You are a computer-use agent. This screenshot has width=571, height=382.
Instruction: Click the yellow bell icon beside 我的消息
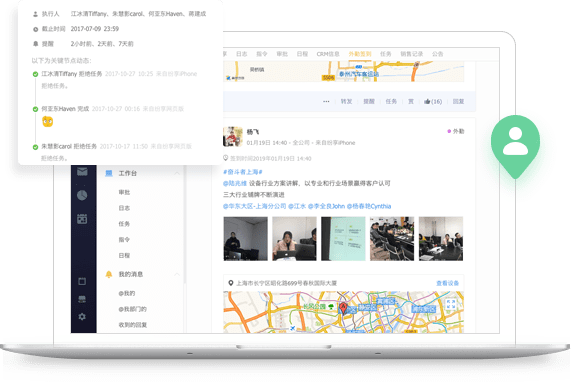[109, 274]
